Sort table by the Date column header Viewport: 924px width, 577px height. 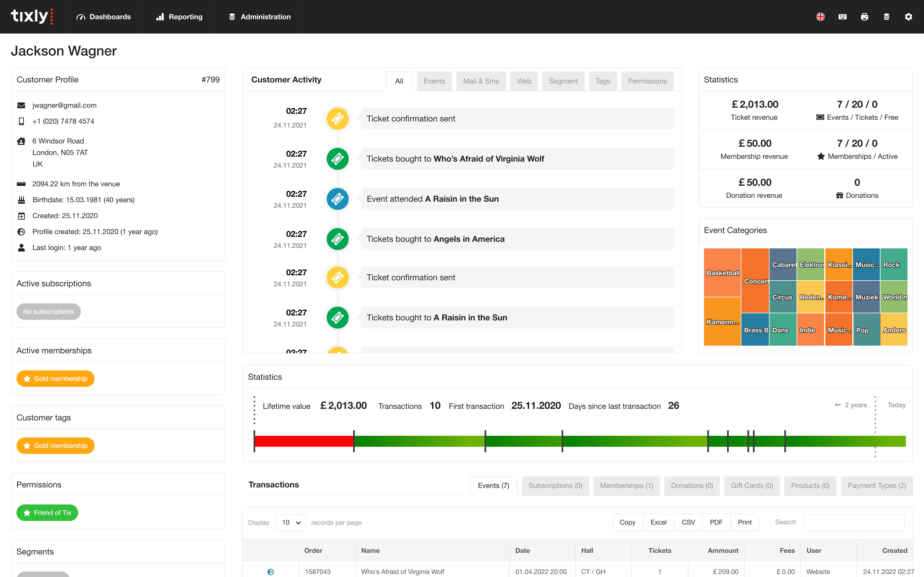(x=523, y=550)
